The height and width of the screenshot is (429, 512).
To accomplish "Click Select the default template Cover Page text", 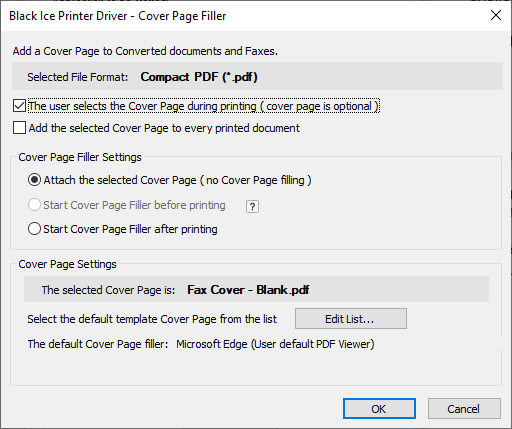I will 152,319.
